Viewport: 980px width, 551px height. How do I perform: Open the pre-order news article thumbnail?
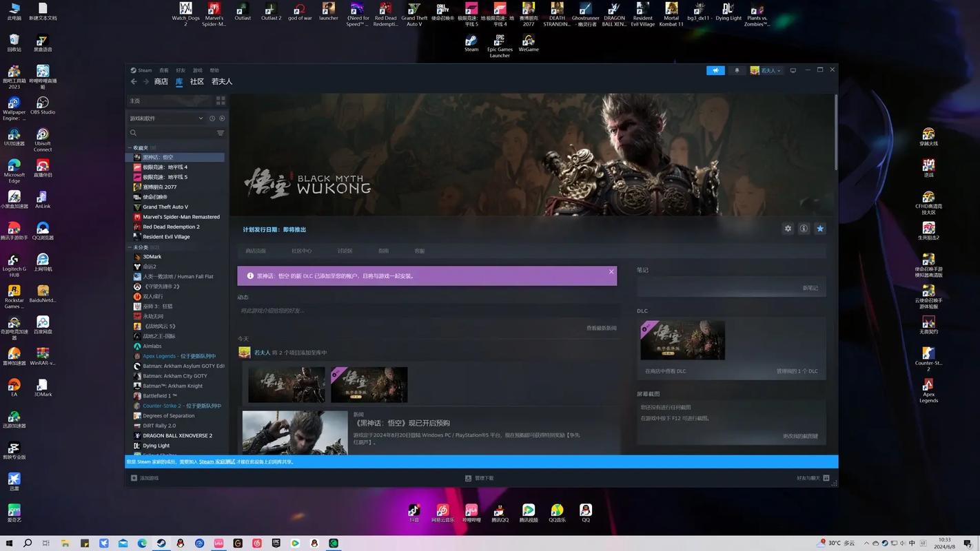(295, 433)
